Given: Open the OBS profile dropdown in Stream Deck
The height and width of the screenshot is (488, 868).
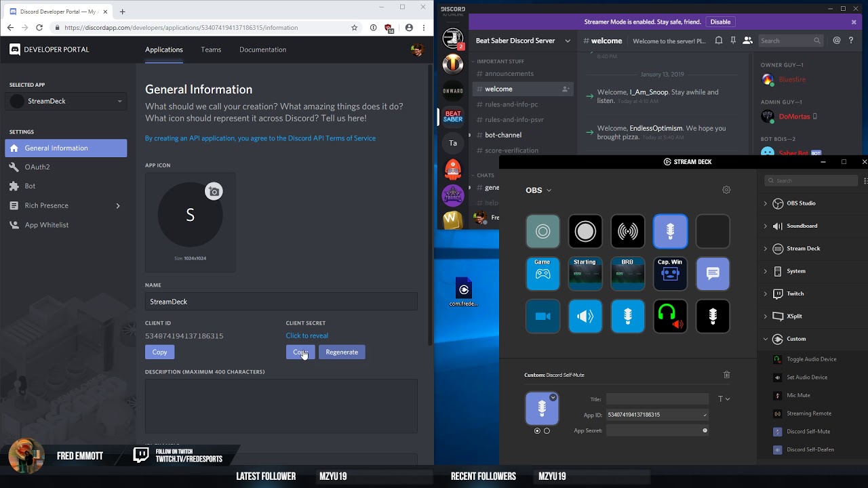Looking at the screenshot, I should [x=538, y=190].
